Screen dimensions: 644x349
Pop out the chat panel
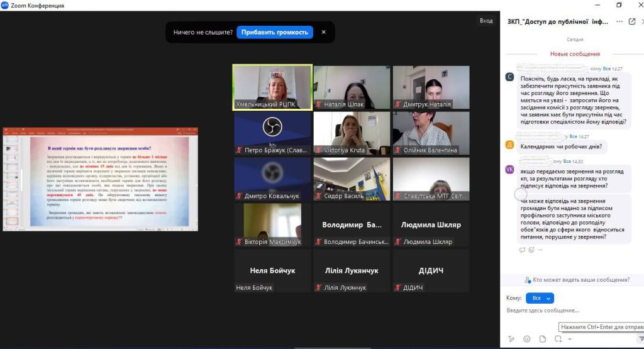[631, 21]
